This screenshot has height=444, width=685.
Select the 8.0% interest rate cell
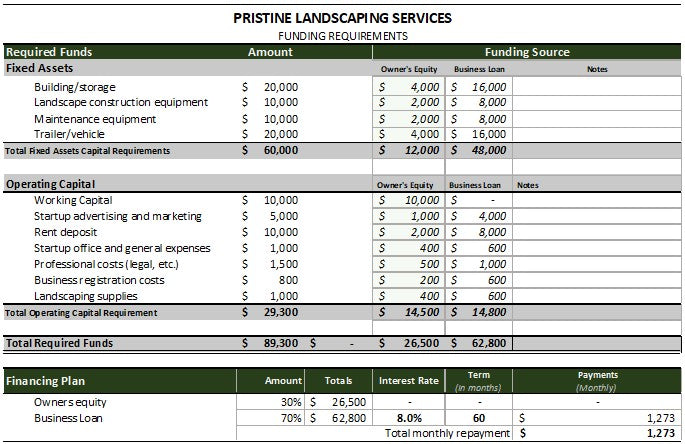coord(408,418)
